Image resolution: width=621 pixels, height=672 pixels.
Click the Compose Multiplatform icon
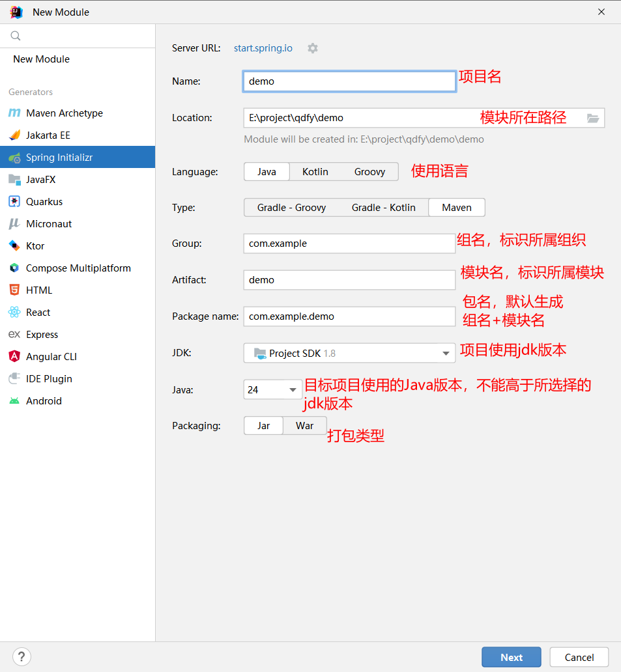coord(14,268)
